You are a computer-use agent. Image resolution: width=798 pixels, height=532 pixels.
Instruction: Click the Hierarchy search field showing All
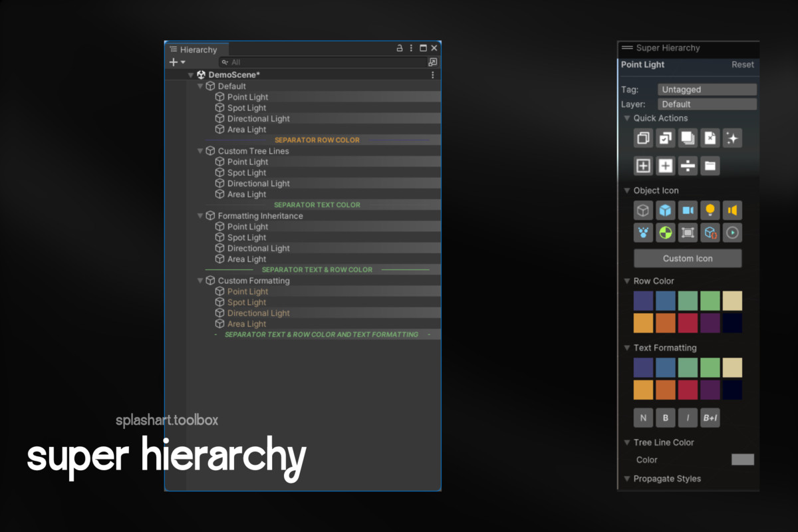tap(323, 62)
